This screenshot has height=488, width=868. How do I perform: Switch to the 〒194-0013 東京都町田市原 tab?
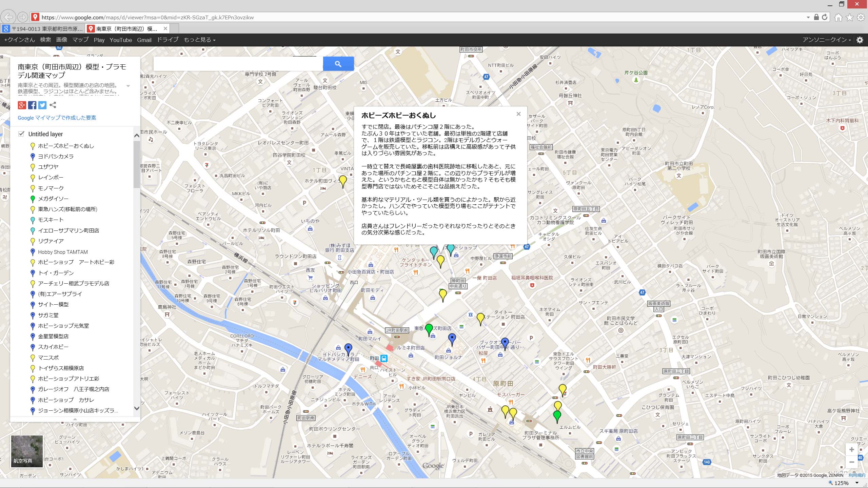click(43, 29)
